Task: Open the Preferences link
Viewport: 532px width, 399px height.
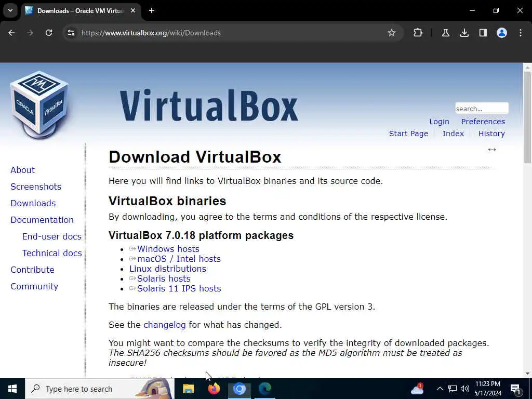Action: click(483, 122)
